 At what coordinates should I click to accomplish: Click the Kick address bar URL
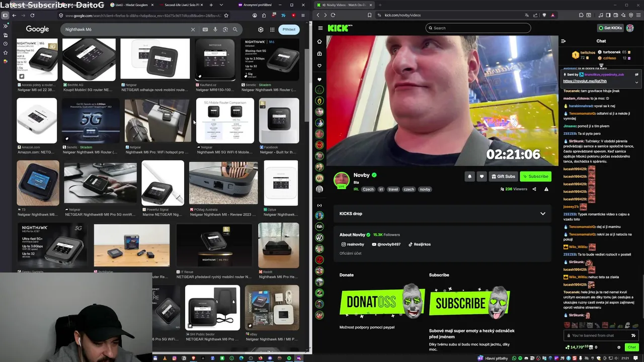[403, 15]
